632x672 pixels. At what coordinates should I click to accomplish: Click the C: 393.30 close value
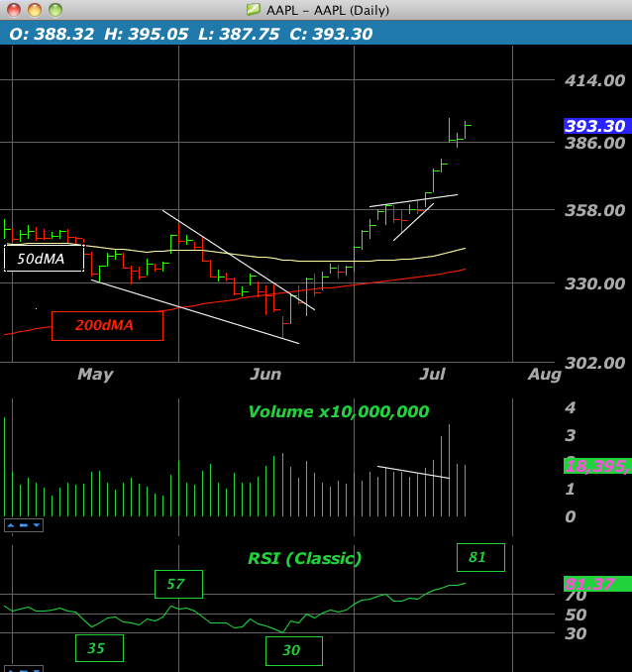point(331,35)
